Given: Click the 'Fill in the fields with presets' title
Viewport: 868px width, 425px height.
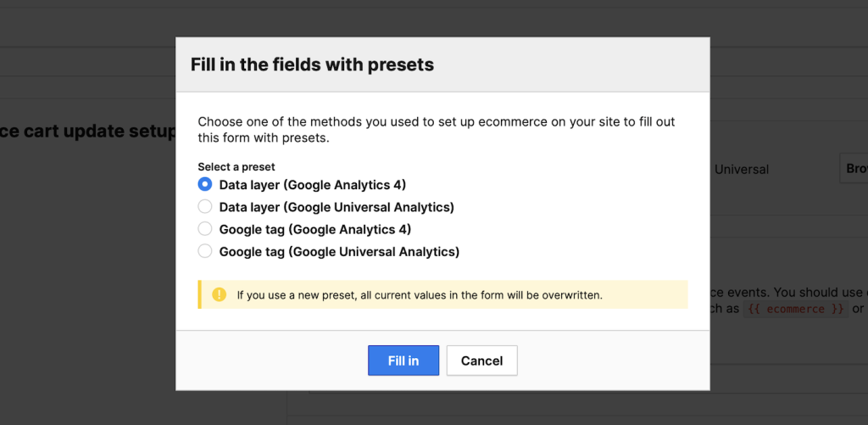Looking at the screenshot, I should coord(312,64).
